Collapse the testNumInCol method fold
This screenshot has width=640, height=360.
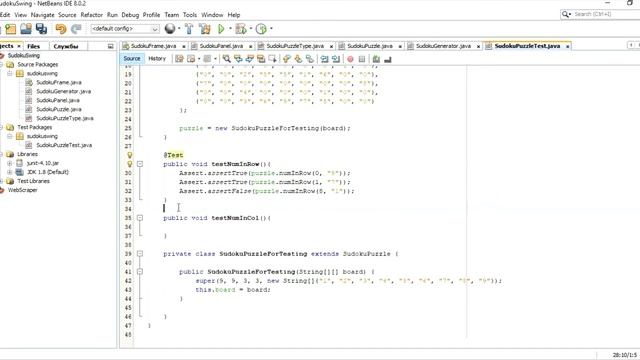point(140,218)
